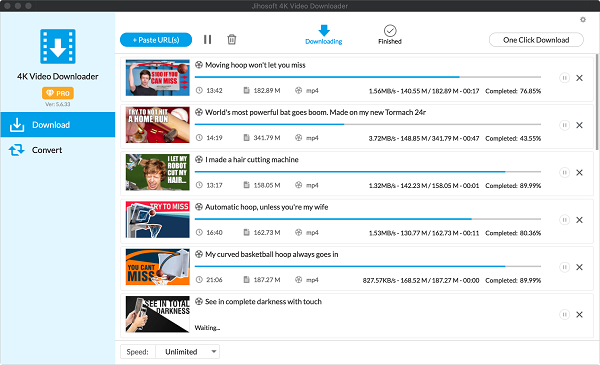600x365 pixels.
Task: Click the progress bar of 'My curved basketball hoop'
Action: [368, 266]
